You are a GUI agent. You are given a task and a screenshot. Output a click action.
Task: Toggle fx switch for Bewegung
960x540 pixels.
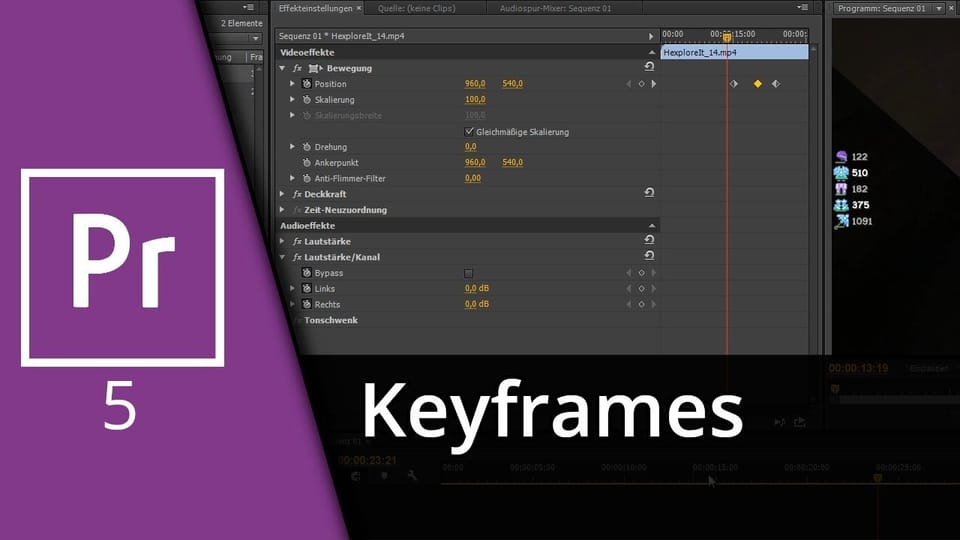(x=297, y=69)
